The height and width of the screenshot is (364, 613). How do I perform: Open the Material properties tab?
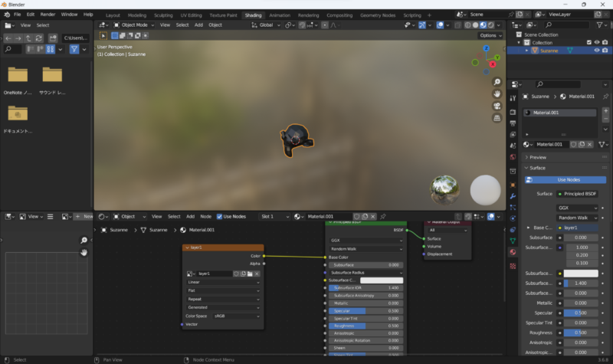click(513, 252)
